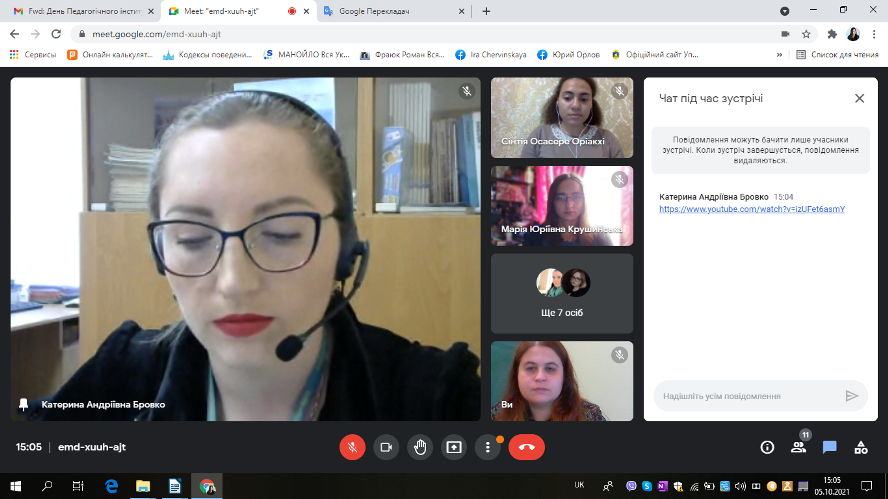Switch the UK keyboard language indicator

pos(579,485)
